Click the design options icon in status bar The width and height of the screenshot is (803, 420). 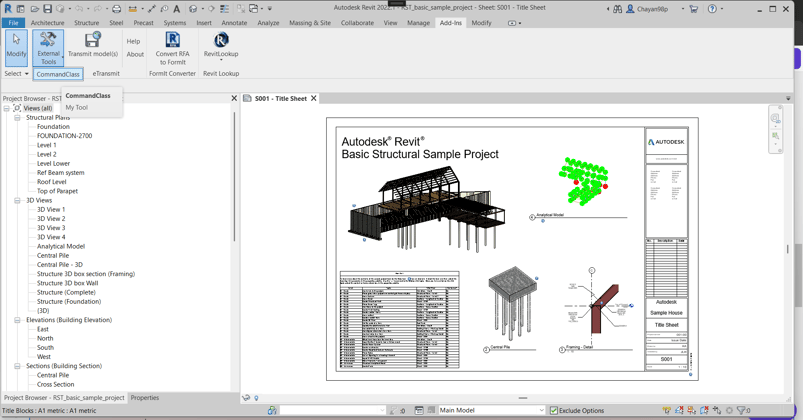pos(419,410)
